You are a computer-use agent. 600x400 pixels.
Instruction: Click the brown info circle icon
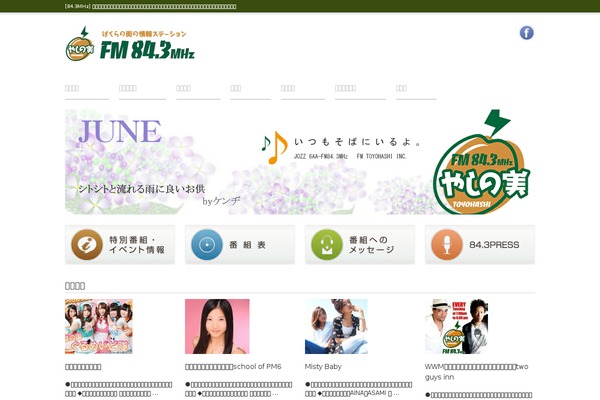click(87, 245)
